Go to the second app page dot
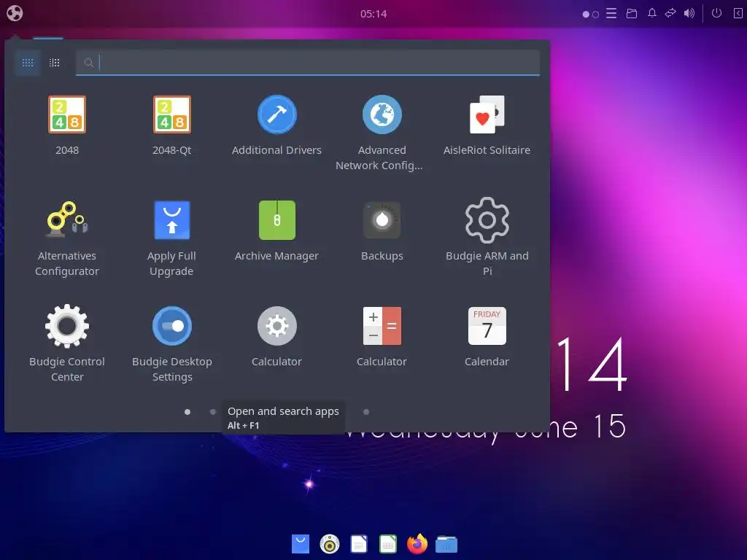 pos(212,412)
